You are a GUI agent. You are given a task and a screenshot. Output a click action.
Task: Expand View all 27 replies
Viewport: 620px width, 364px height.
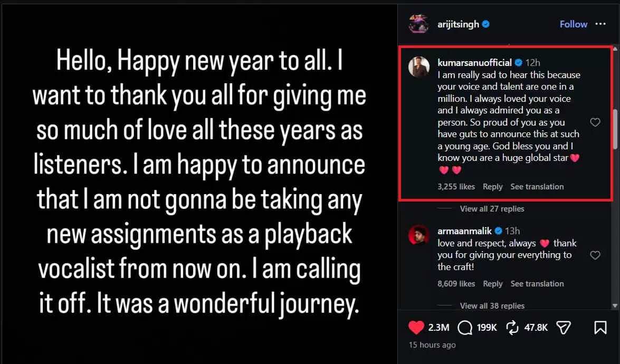(492, 209)
